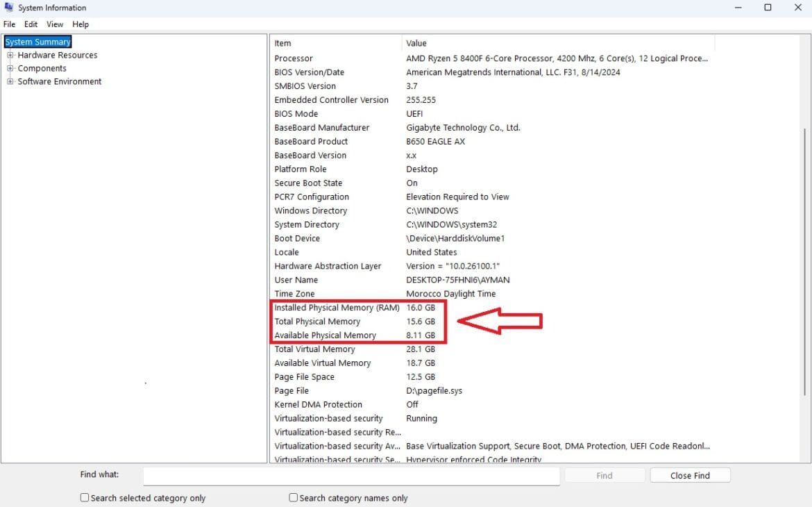Select the BaseBoard Manufacturer row
Image resolution: width=812 pixels, height=507 pixels.
point(492,128)
